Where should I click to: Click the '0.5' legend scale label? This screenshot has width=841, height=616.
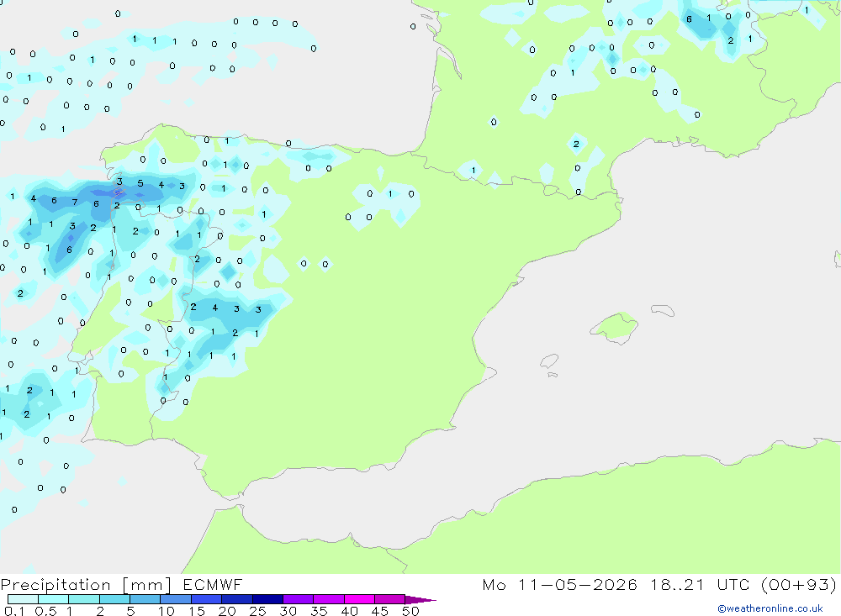45,611
